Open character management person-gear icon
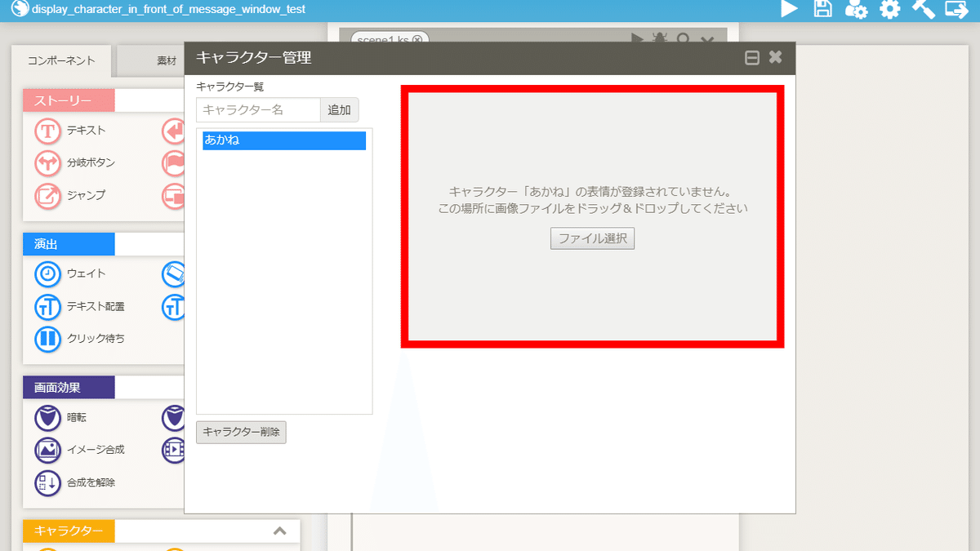 [856, 10]
